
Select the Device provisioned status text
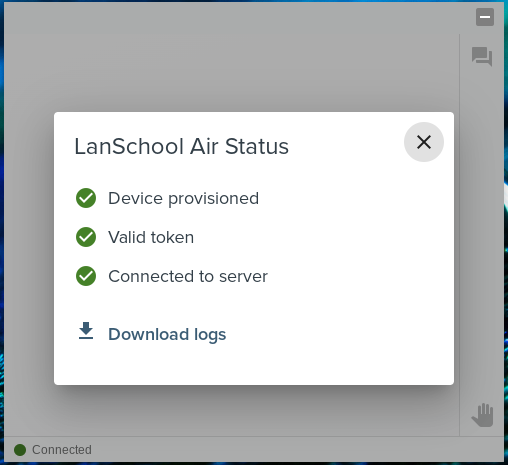pos(183,199)
